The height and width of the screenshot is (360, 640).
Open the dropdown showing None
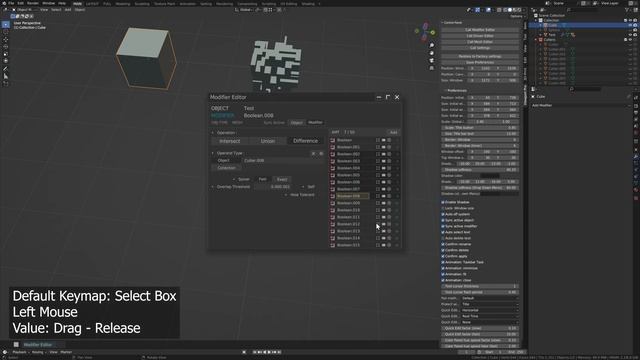tap(490, 322)
